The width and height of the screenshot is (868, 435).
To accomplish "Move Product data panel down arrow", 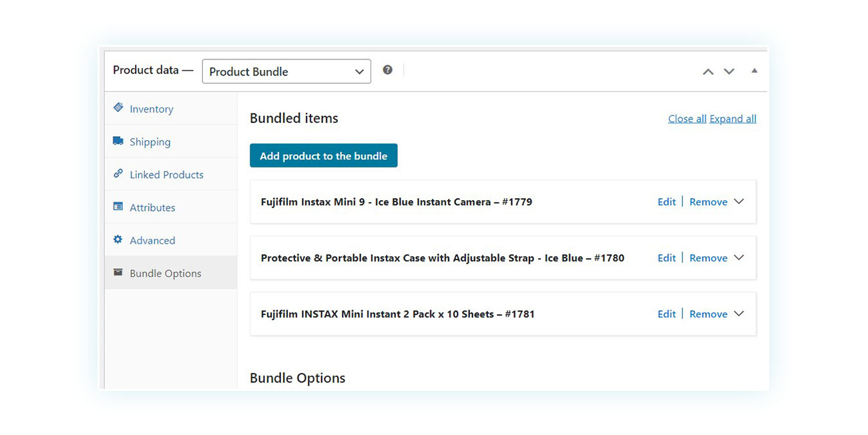I will (x=729, y=71).
